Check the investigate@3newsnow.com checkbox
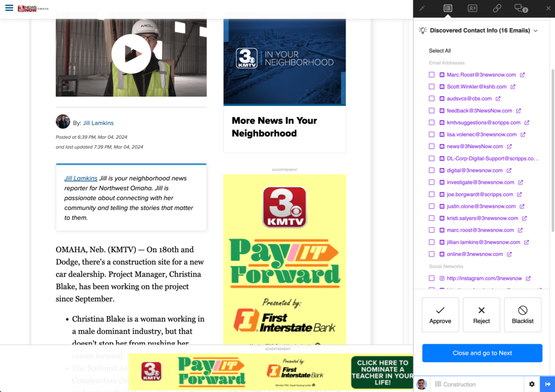Image resolution: width=555 pixels, height=392 pixels. click(431, 182)
